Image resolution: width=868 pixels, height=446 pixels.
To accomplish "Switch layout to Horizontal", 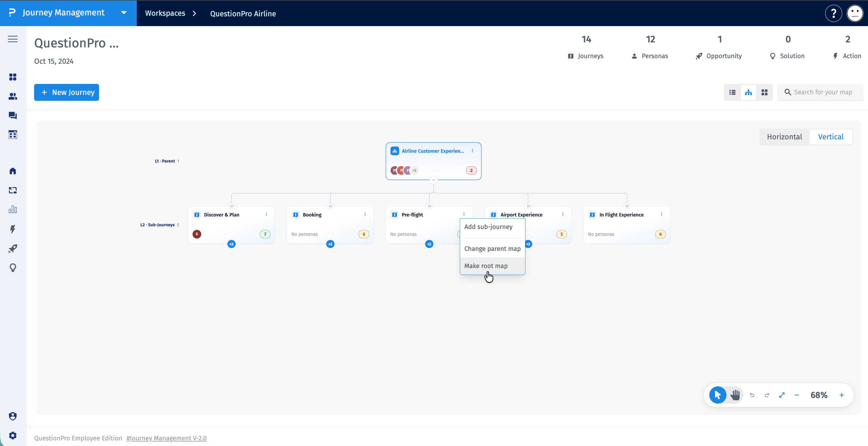I will (x=784, y=137).
